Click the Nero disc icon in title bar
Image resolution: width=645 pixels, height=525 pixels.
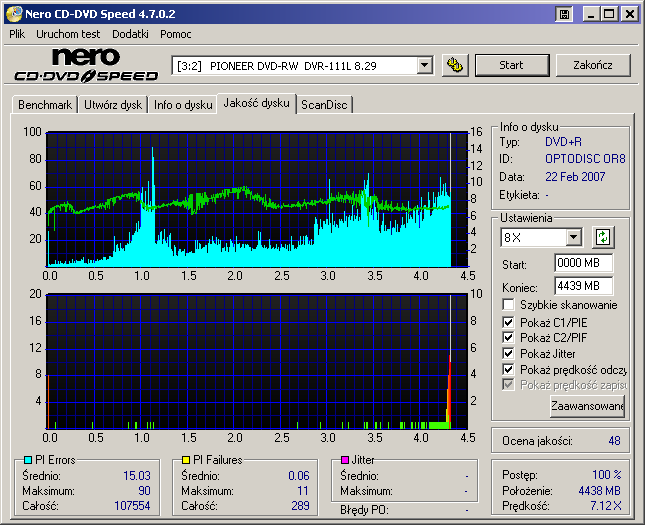pos(13,14)
